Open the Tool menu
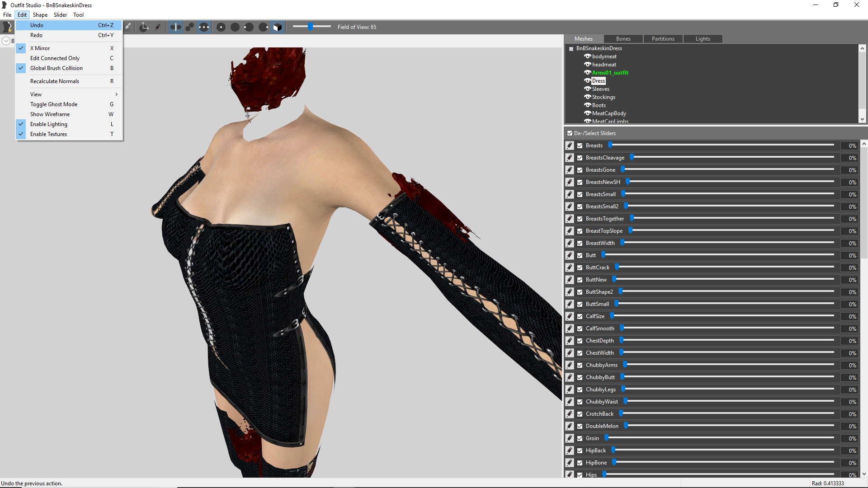868x488 pixels. pos(78,15)
